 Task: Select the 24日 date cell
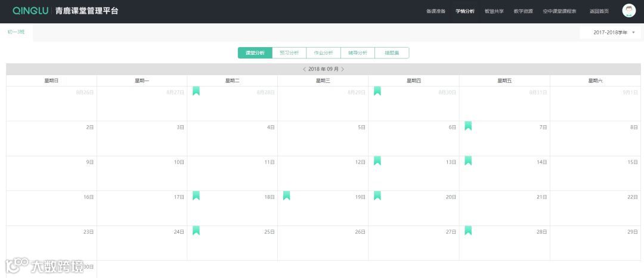click(x=142, y=243)
